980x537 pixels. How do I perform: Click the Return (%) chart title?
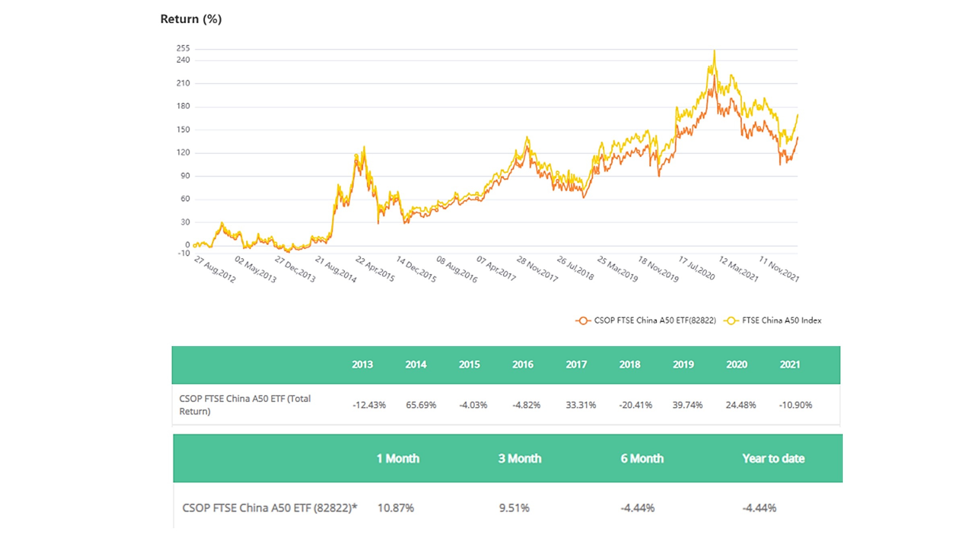(x=191, y=19)
